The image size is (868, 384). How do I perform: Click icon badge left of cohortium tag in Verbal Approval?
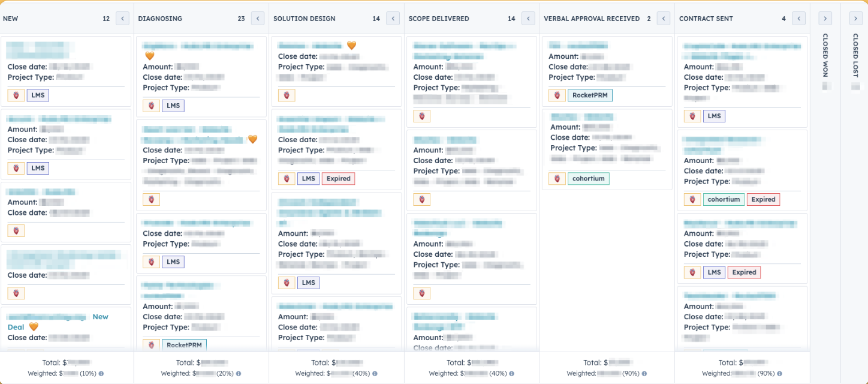[557, 178]
